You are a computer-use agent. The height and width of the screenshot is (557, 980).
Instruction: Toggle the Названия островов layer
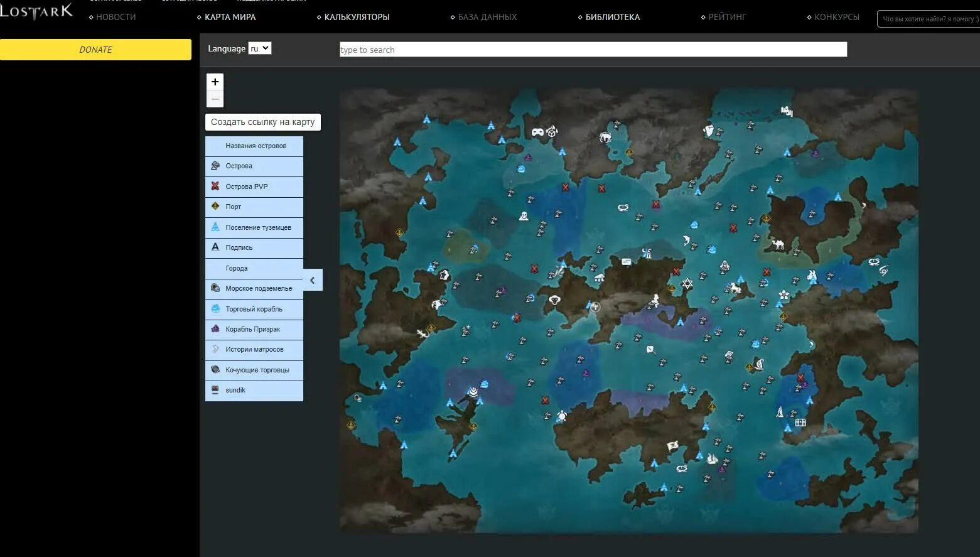pyautogui.click(x=254, y=146)
